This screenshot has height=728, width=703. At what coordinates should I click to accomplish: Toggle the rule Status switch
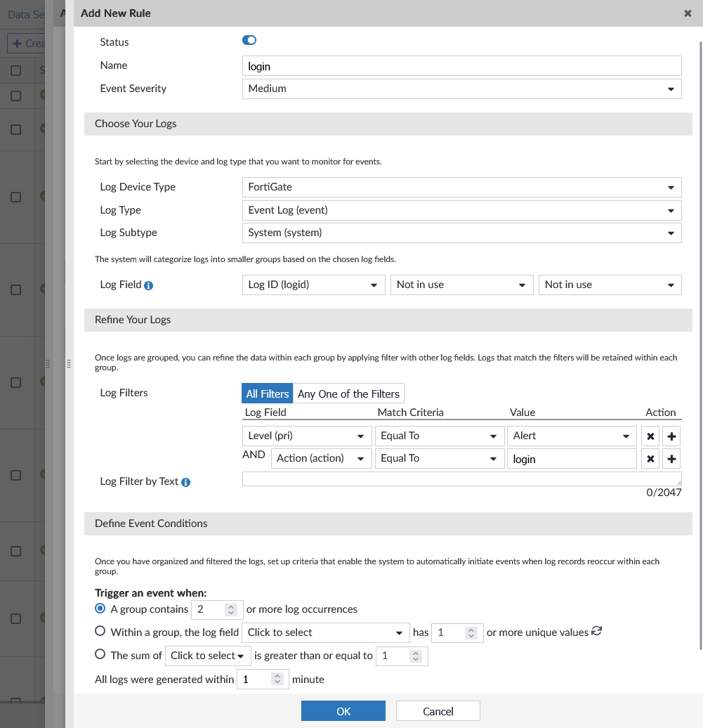coord(249,41)
